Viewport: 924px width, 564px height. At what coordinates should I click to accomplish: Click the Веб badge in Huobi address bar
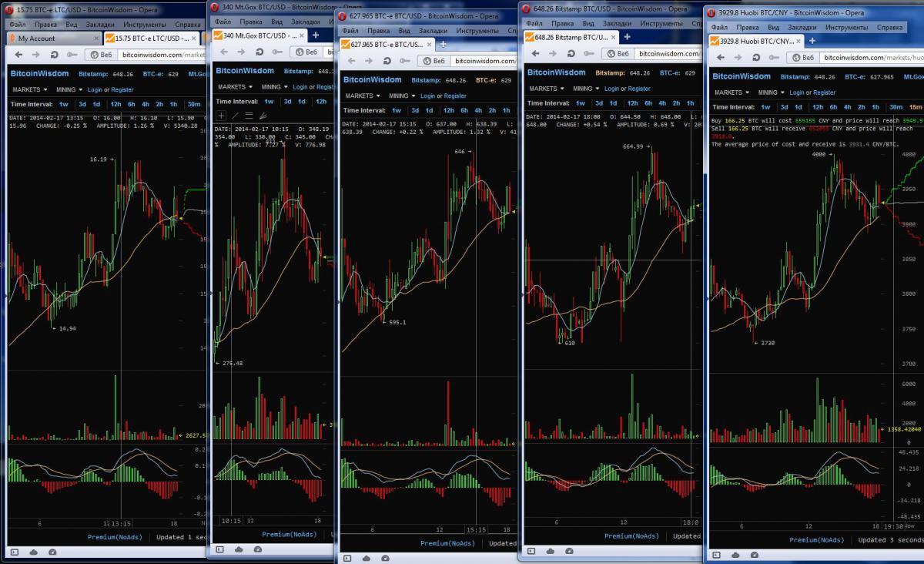(x=802, y=58)
